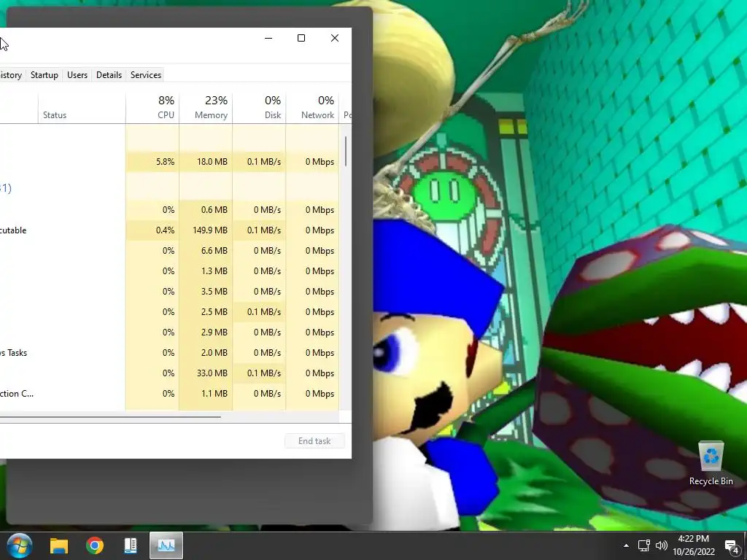Select the 2.0 MB memory cell

[206, 353]
